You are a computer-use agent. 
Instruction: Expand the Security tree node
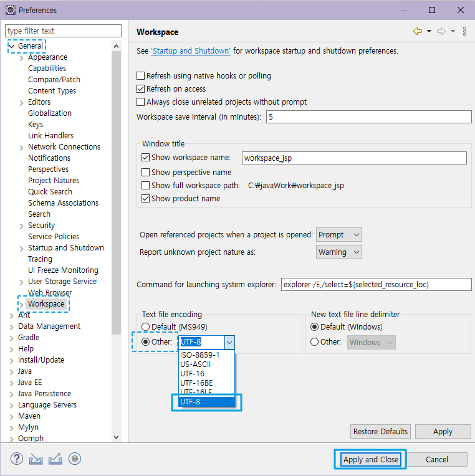pyautogui.click(x=22, y=226)
